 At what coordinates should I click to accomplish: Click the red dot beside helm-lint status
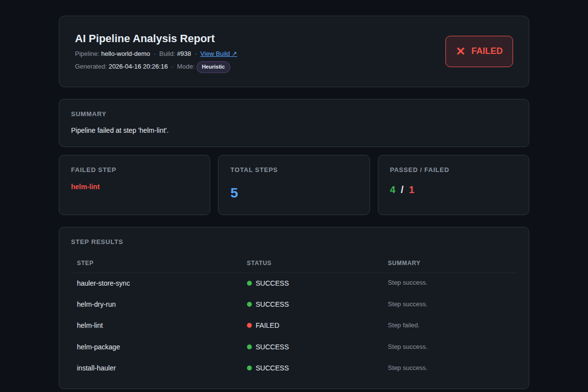point(249,325)
